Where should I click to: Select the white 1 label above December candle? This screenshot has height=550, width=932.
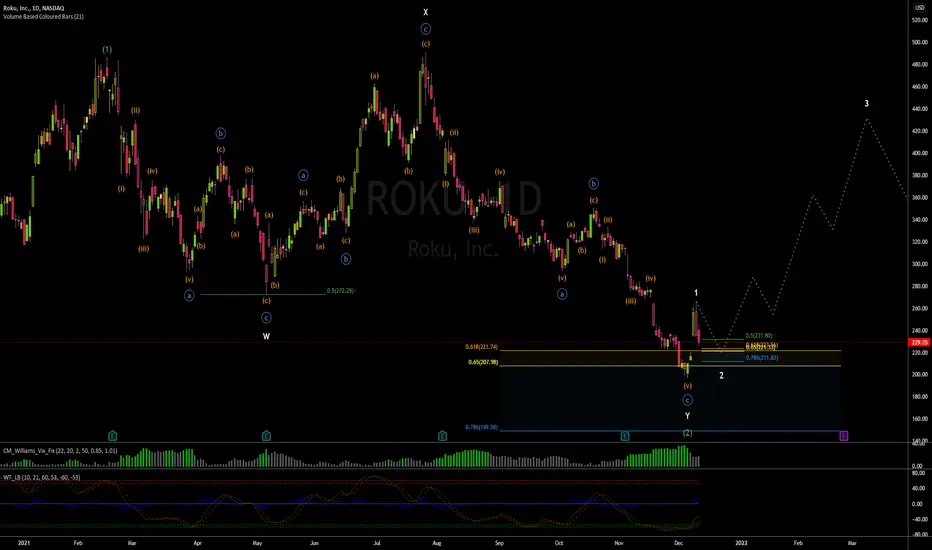tap(696, 293)
